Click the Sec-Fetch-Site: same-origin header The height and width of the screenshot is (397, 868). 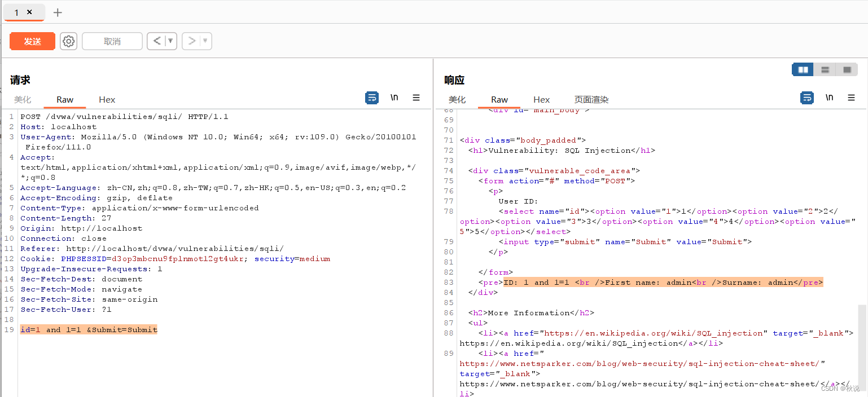point(89,299)
